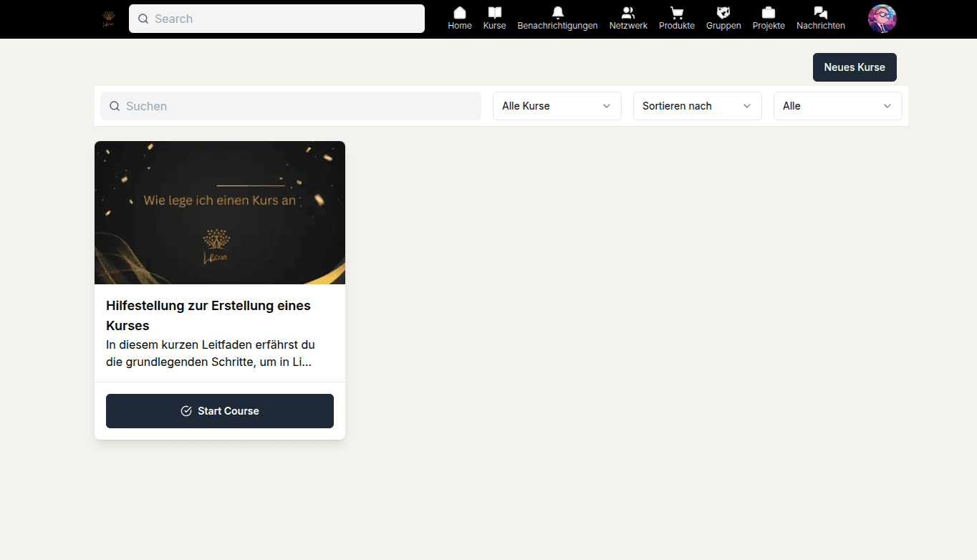Open Kurse book icon in navbar
Viewport: 977px width, 560px height.
tap(494, 13)
